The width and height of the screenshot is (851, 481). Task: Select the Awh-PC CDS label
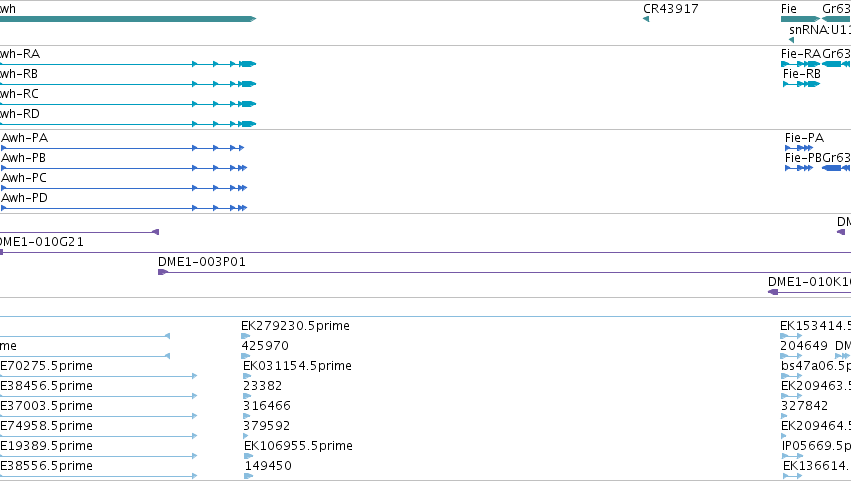click(24, 178)
